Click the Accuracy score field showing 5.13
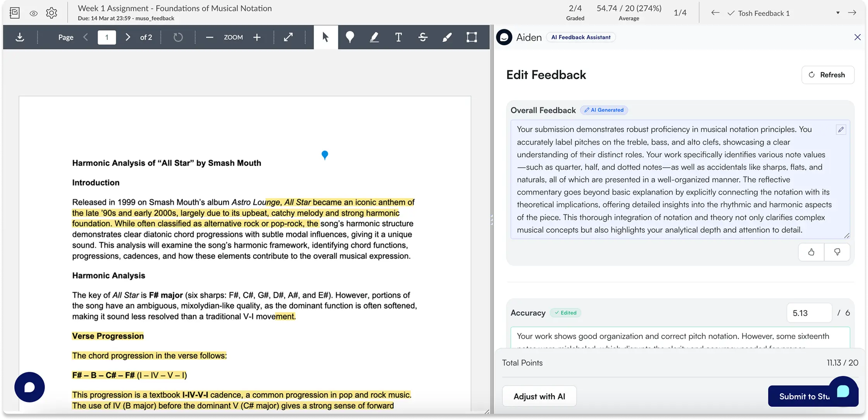The width and height of the screenshot is (868, 420). [x=809, y=313]
